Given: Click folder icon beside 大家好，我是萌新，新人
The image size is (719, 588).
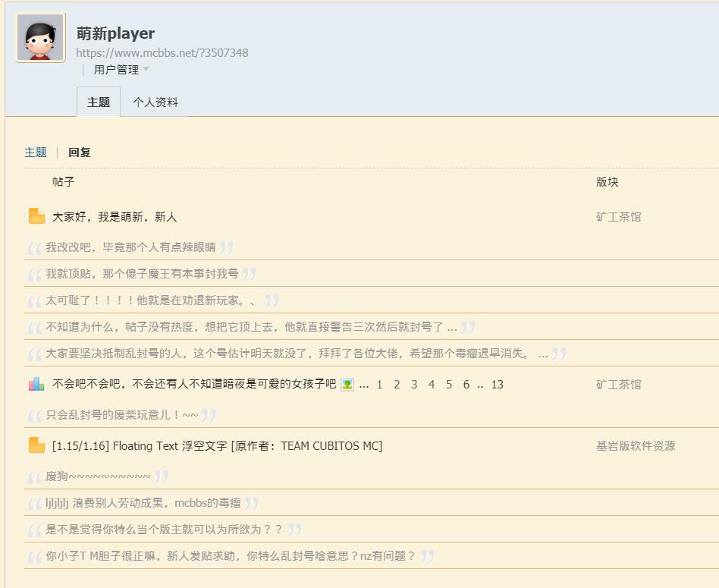Looking at the screenshot, I should point(36,216).
